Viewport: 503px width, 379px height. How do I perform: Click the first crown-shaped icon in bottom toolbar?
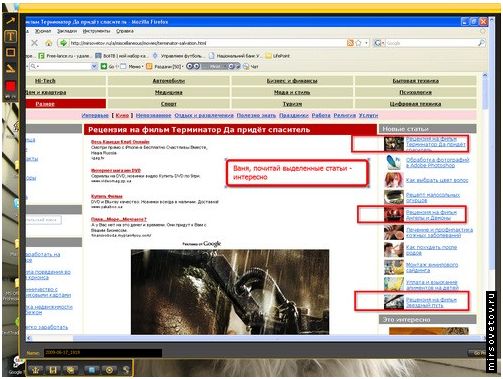(x=35, y=370)
